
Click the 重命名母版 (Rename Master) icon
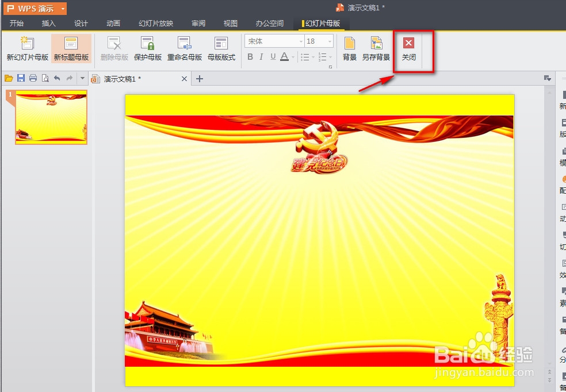tap(185, 49)
